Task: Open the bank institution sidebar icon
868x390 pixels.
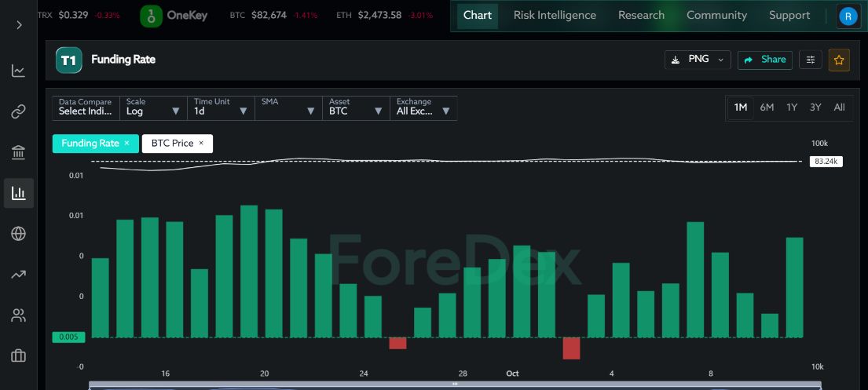Action: [18, 152]
